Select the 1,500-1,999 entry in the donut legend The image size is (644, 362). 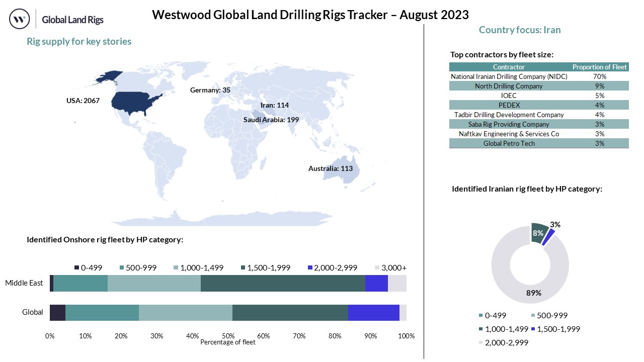[x=534, y=329]
